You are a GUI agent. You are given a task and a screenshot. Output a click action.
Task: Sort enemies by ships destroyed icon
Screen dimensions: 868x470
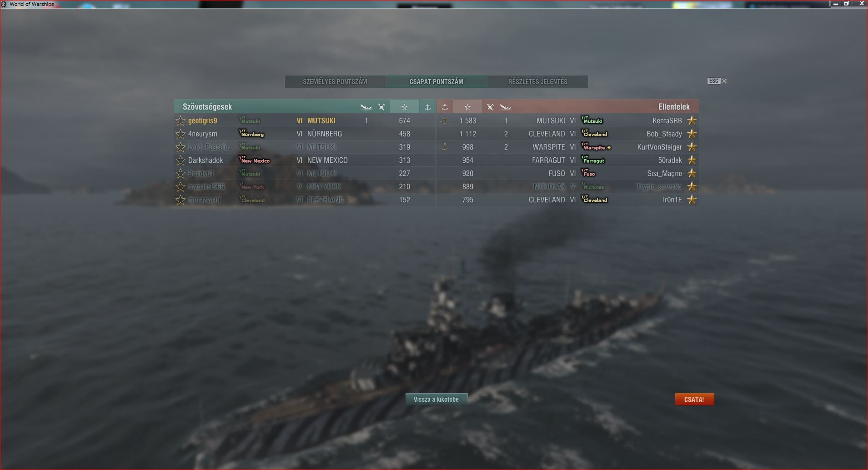506,107
